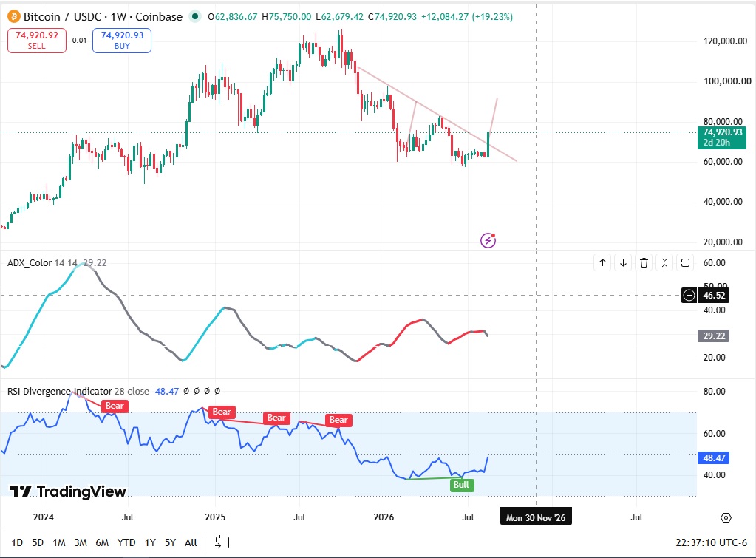756x558 pixels.
Task: Select the RSI Divergence Indicator legend
Action: click(x=60, y=391)
